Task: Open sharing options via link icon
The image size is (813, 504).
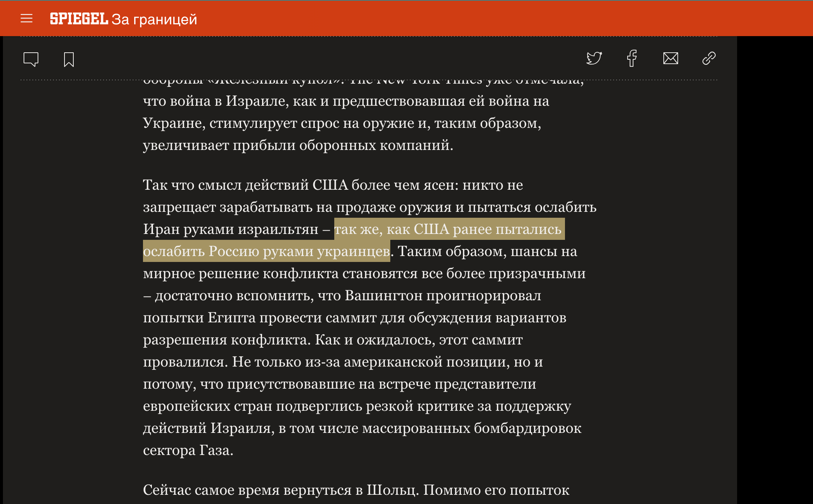Action: (x=709, y=59)
